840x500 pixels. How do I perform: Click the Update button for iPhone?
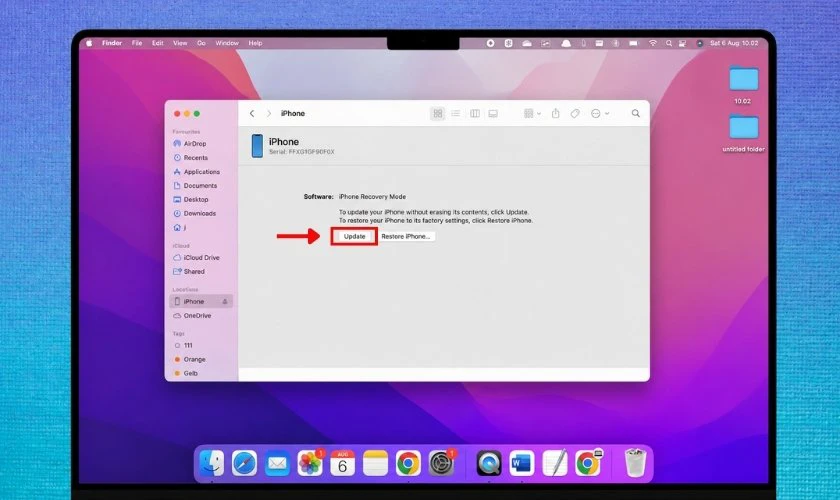coord(354,236)
